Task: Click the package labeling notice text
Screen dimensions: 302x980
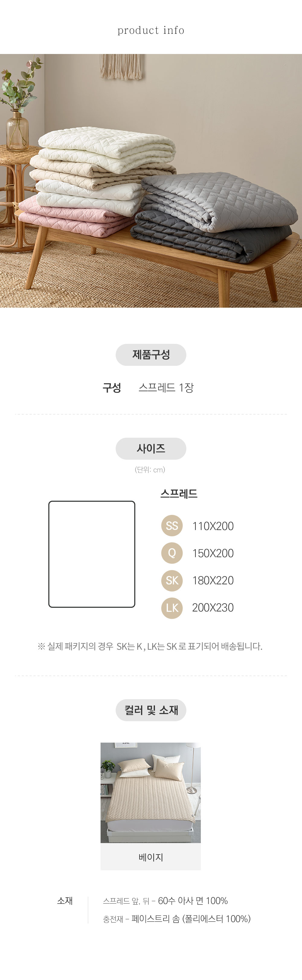Action: pos(150,646)
